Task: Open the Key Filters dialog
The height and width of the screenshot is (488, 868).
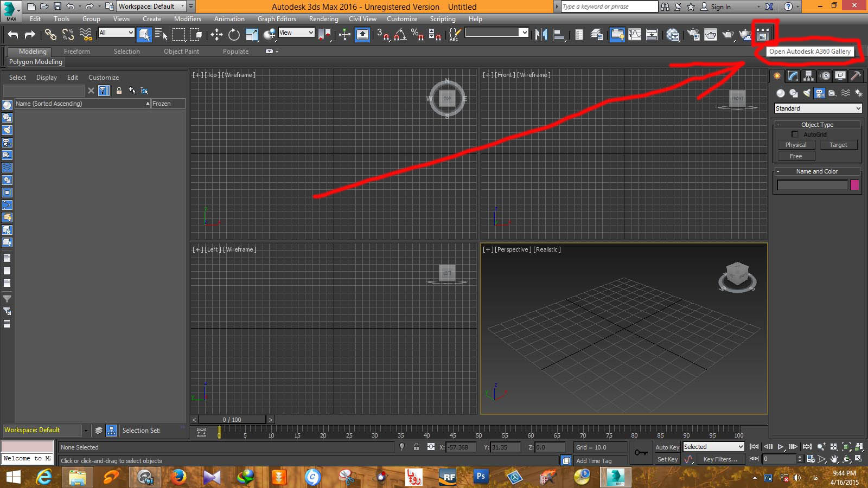Action: 720,459
